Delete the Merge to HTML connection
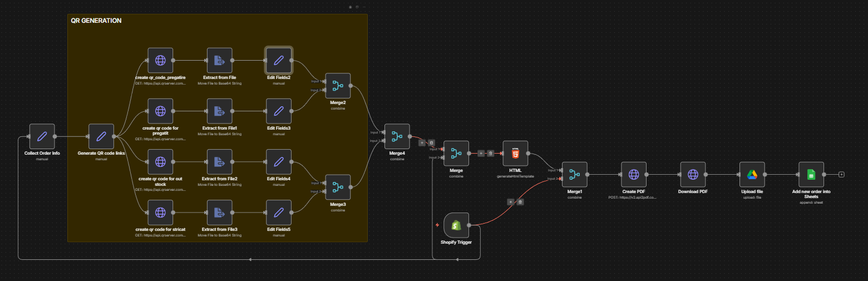This screenshot has width=868, height=281. point(491,153)
